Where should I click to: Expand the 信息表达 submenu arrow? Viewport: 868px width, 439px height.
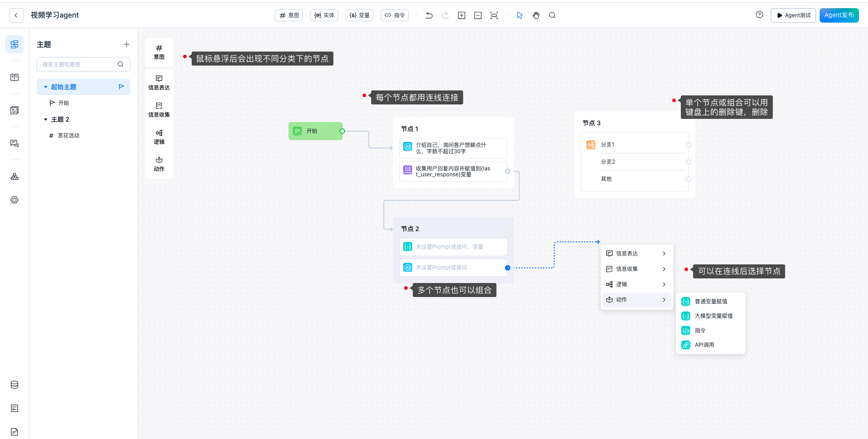coord(664,254)
